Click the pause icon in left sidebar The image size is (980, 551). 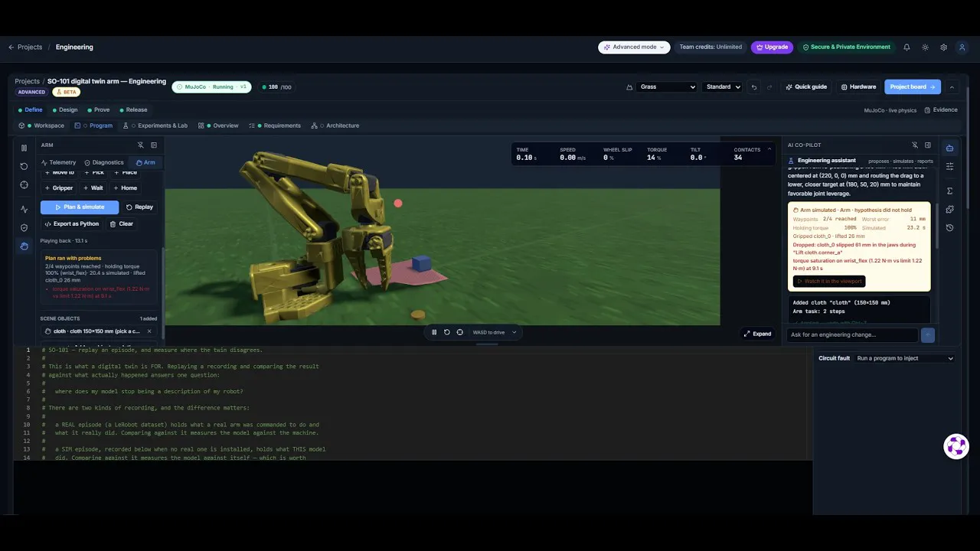click(x=24, y=148)
